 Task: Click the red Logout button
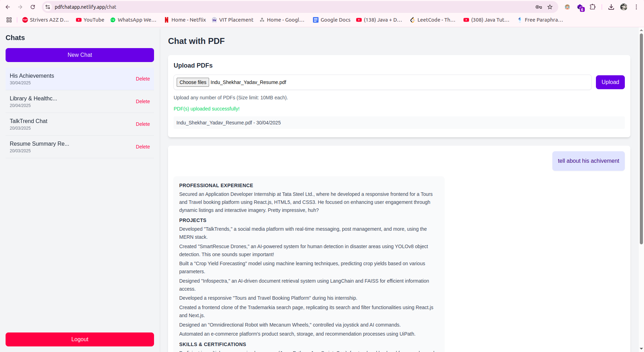(x=80, y=339)
